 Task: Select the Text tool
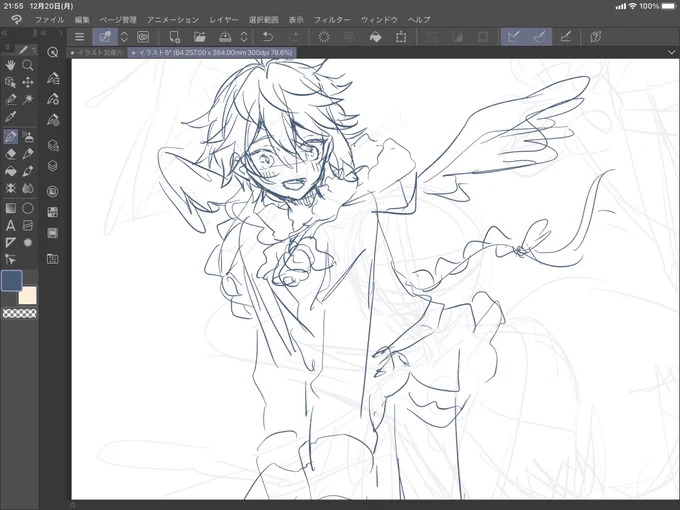coord(10,226)
